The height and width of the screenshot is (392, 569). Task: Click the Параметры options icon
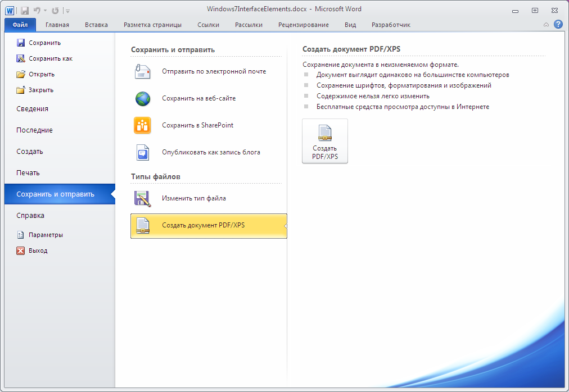pyautogui.click(x=21, y=235)
